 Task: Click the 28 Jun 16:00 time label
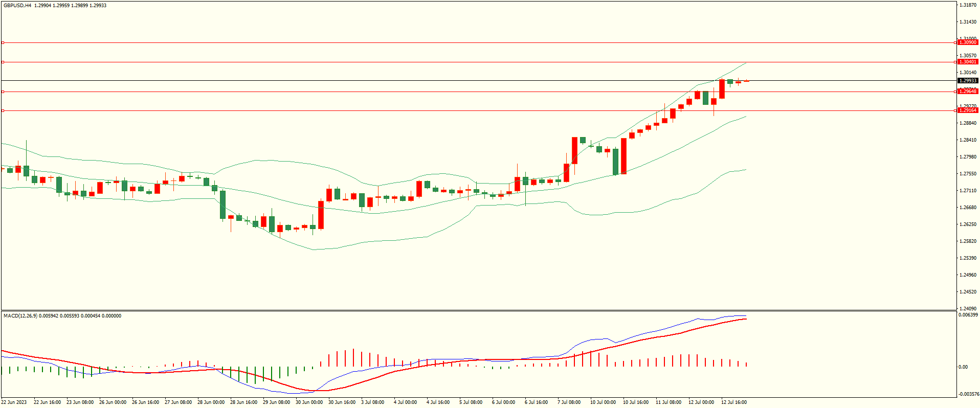[243, 402]
